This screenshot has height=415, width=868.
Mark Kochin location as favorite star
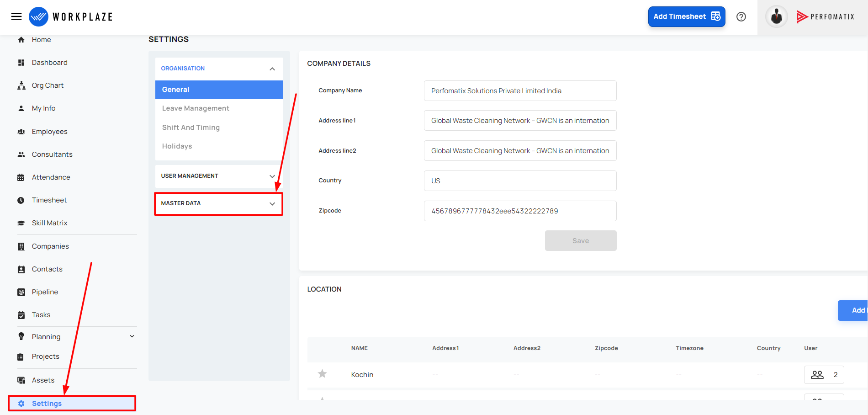322,374
